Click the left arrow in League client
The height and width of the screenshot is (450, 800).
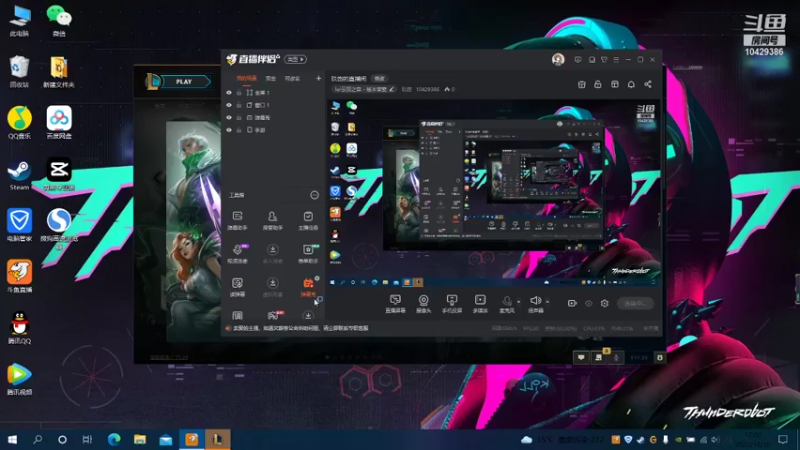coord(157,178)
